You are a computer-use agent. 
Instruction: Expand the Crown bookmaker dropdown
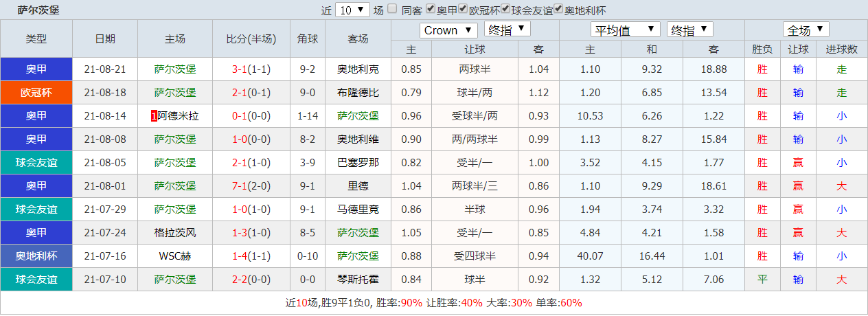click(449, 30)
